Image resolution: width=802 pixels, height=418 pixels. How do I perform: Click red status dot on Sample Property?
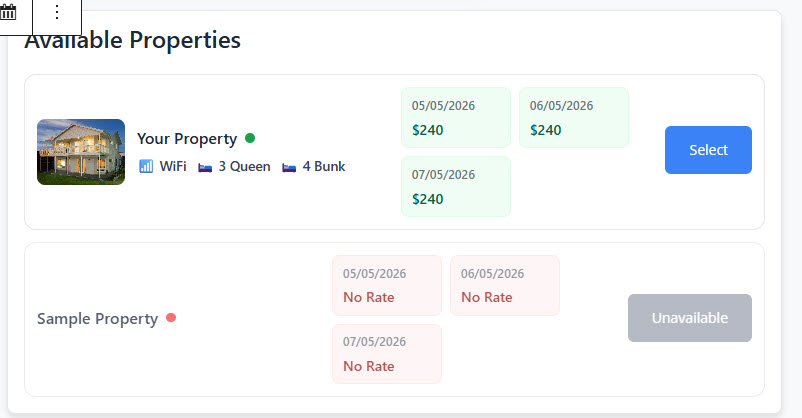point(171,318)
